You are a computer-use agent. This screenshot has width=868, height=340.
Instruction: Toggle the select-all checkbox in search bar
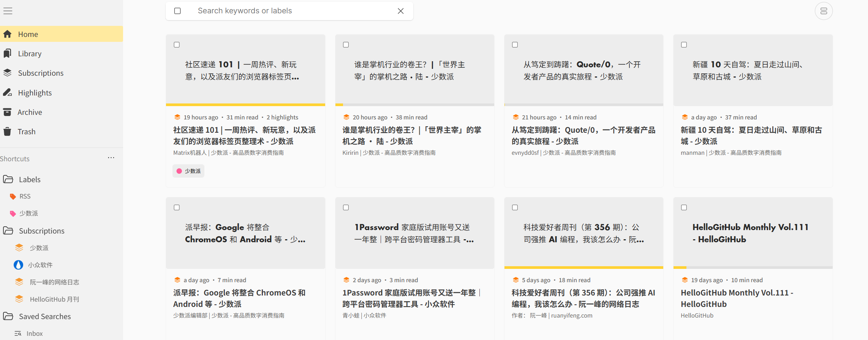point(177,11)
